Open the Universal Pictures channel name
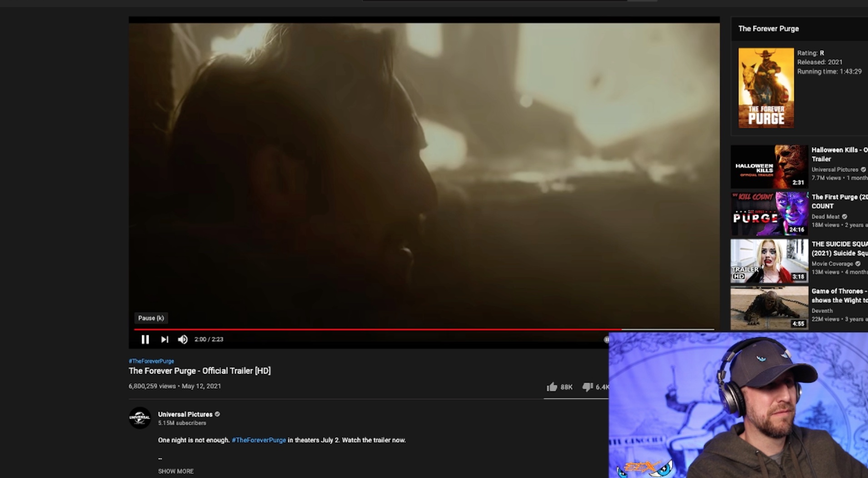The image size is (868, 478). click(x=185, y=414)
